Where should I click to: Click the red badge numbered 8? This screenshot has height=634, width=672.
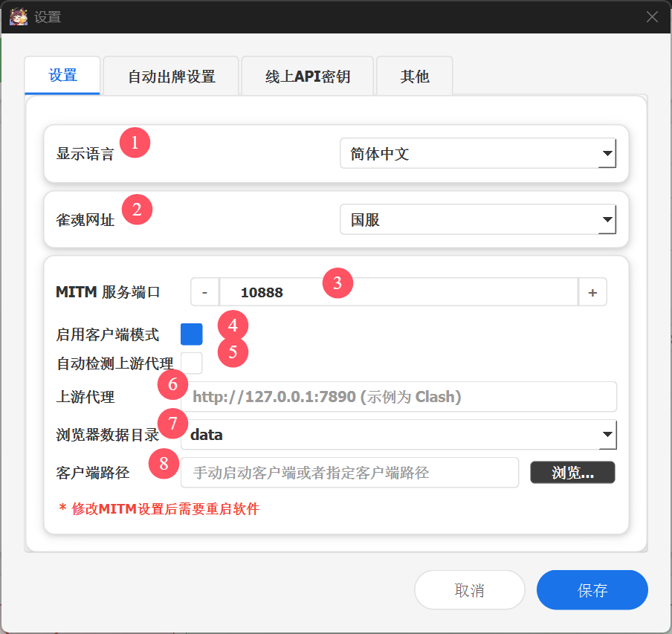pyautogui.click(x=164, y=464)
